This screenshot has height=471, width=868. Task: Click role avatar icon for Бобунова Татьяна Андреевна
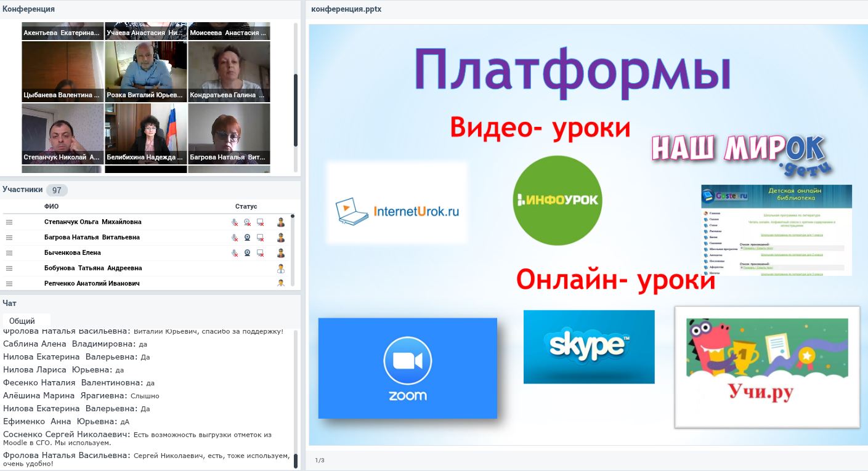pos(281,268)
